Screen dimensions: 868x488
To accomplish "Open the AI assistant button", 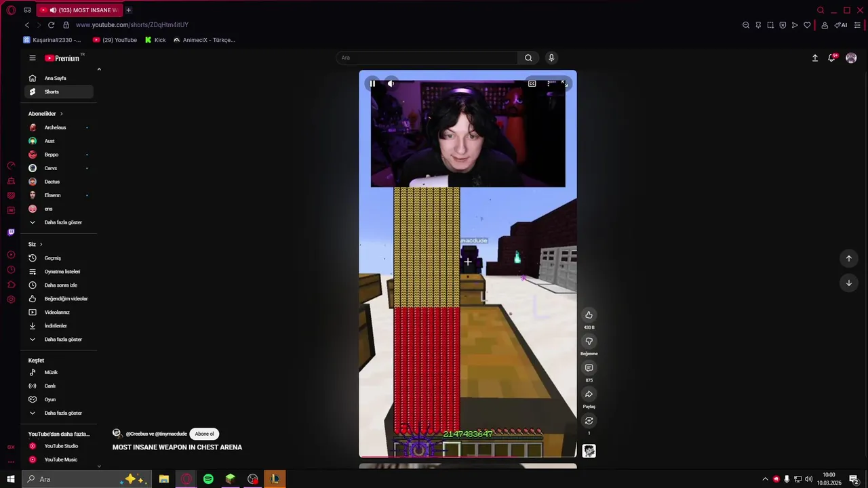I will point(841,25).
